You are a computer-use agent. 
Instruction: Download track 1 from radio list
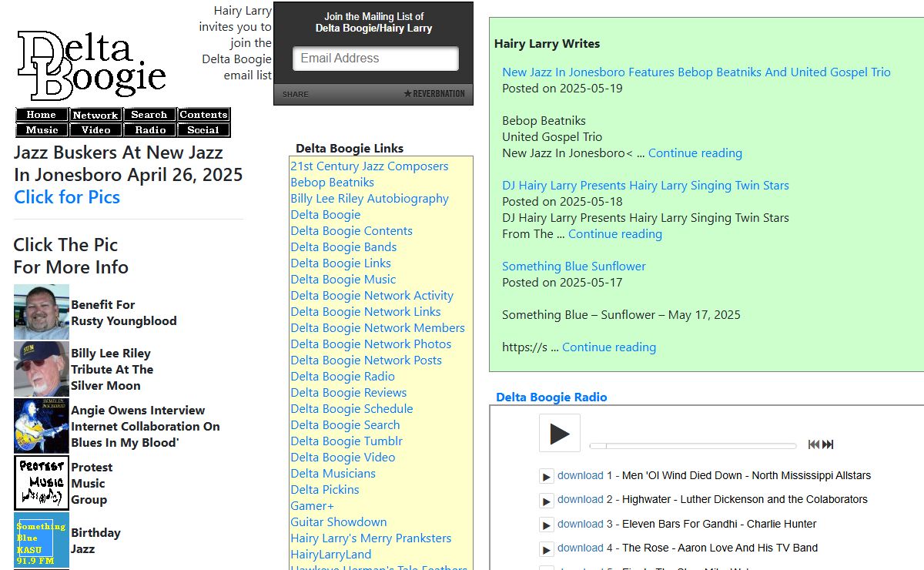[x=581, y=476]
